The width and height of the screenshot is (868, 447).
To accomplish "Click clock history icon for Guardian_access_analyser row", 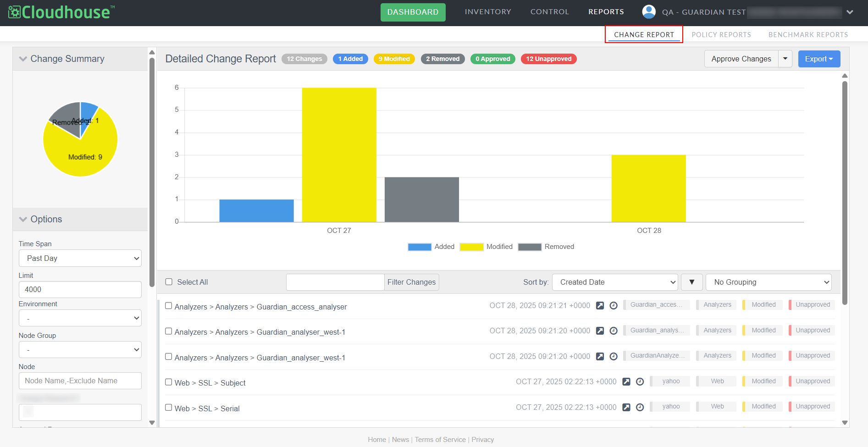I will 614,305.
